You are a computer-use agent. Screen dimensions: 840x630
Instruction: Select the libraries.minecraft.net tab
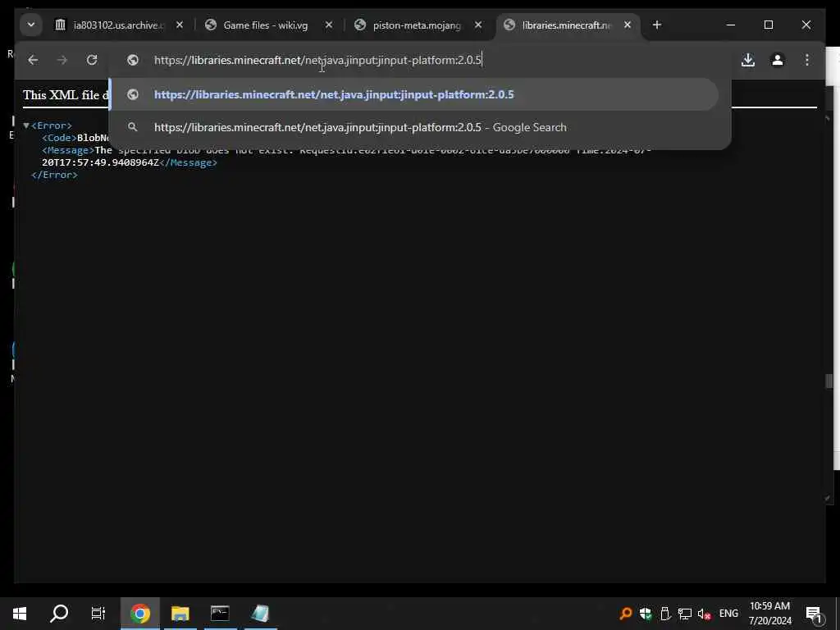567,25
